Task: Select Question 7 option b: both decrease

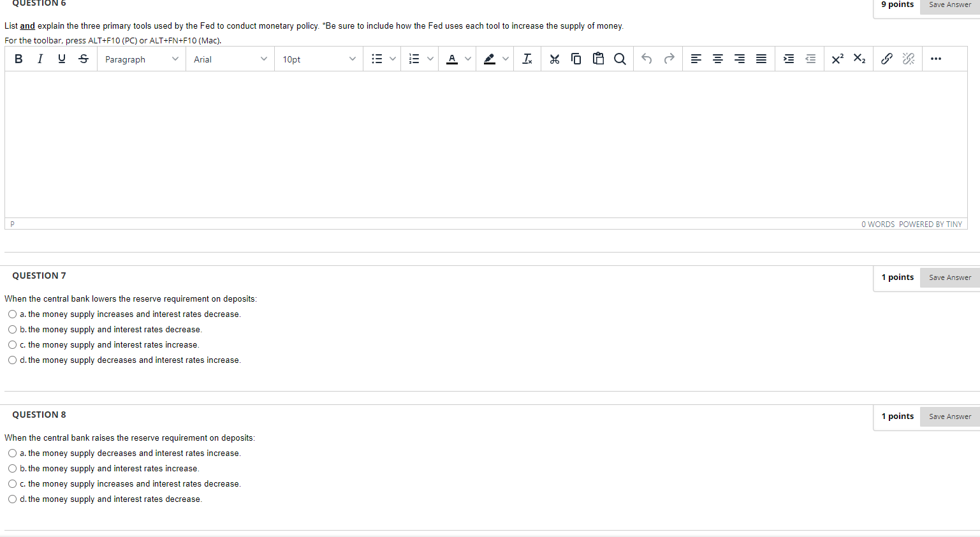Action: (x=13, y=330)
